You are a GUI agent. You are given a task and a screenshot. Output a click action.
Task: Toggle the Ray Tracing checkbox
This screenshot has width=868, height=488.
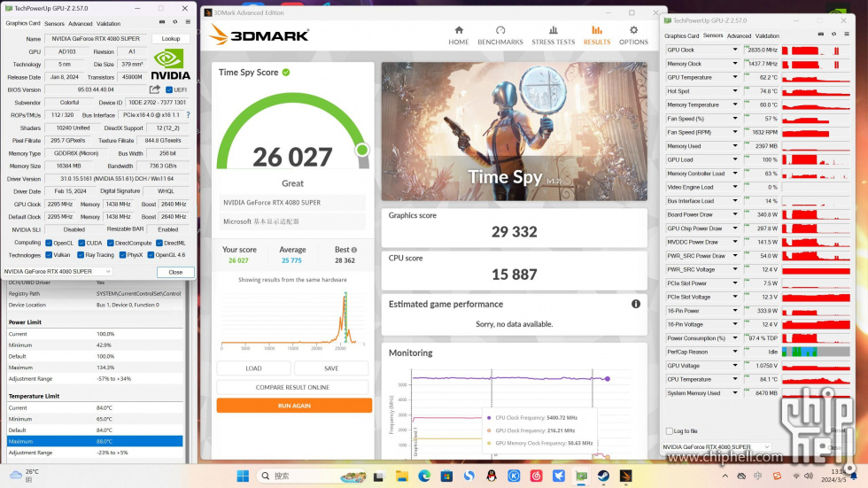(81, 255)
